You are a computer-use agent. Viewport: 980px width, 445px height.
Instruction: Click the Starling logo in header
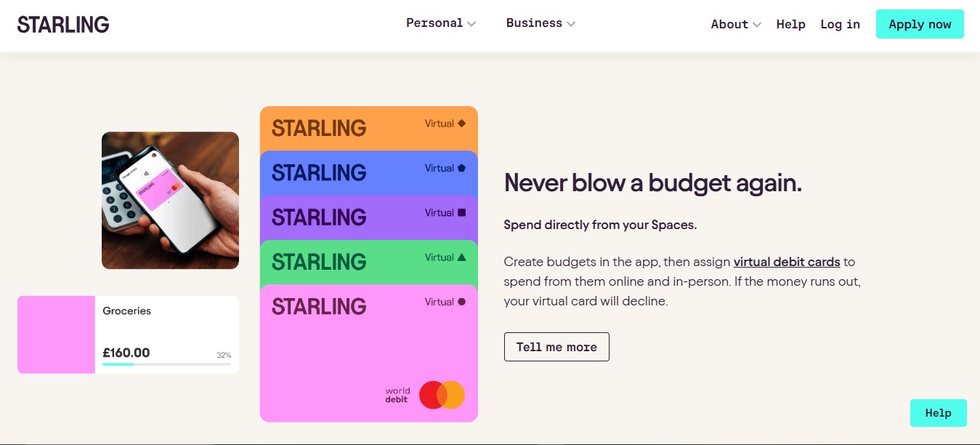pyautogui.click(x=63, y=24)
